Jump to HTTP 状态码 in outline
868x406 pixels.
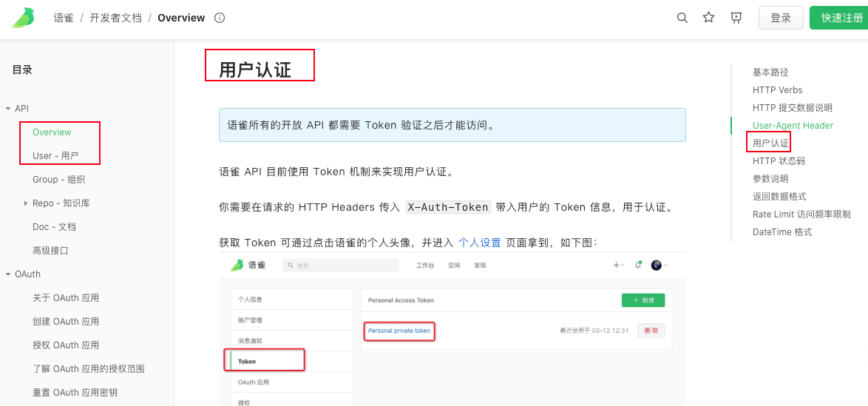pyautogui.click(x=779, y=161)
